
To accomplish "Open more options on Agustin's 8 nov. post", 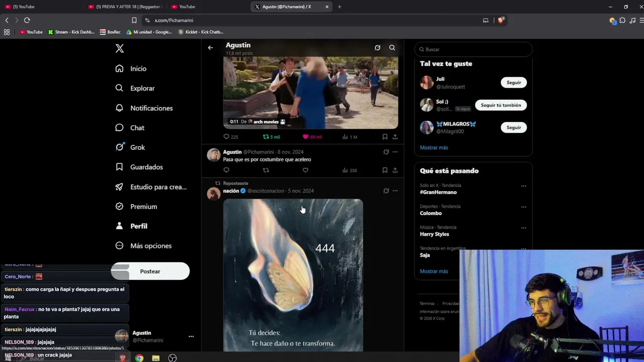I will coord(395,152).
